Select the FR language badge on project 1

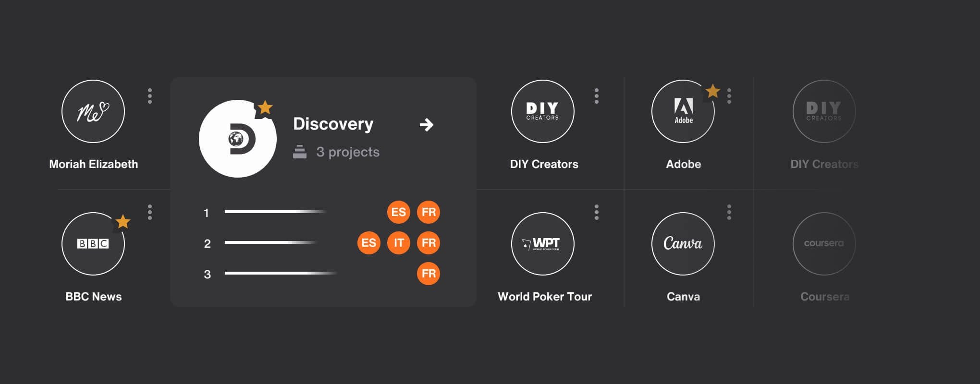[x=429, y=212]
